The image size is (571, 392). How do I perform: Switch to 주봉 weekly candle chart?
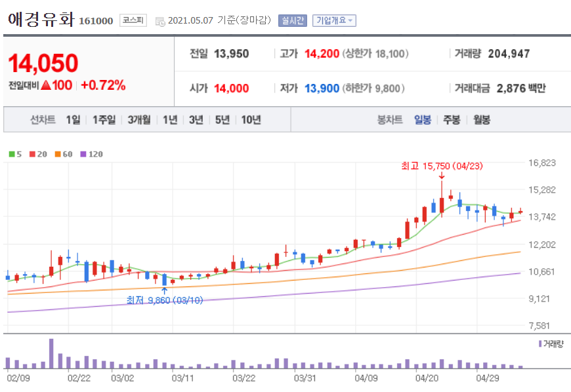click(452, 120)
